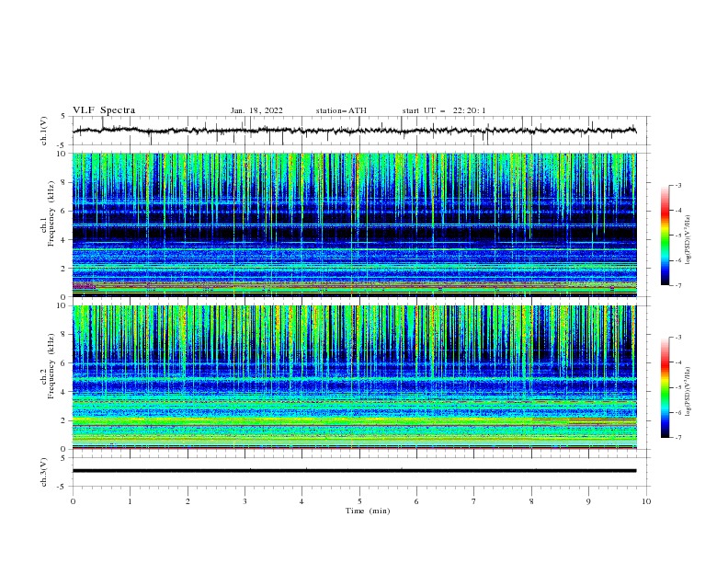Click the ch.2 spectrogram color scale bar
Viewport: 728px width, 563px height.
pyautogui.click(x=665, y=387)
